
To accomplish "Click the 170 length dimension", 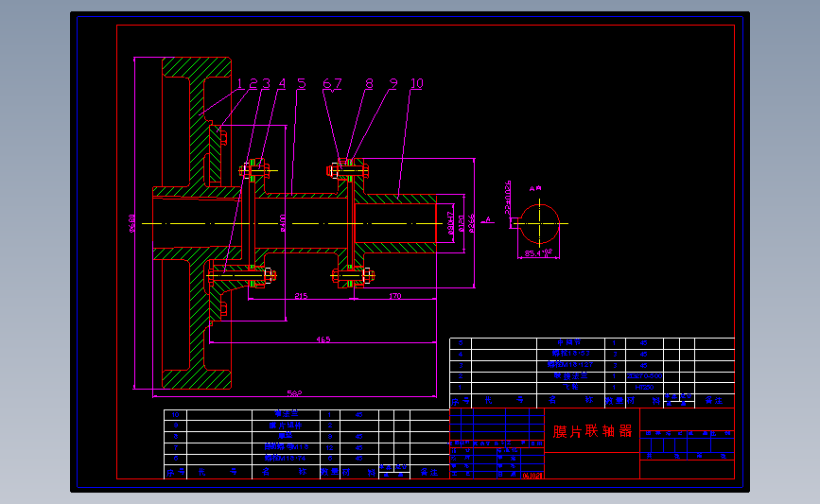I will click(x=394, y=296).
